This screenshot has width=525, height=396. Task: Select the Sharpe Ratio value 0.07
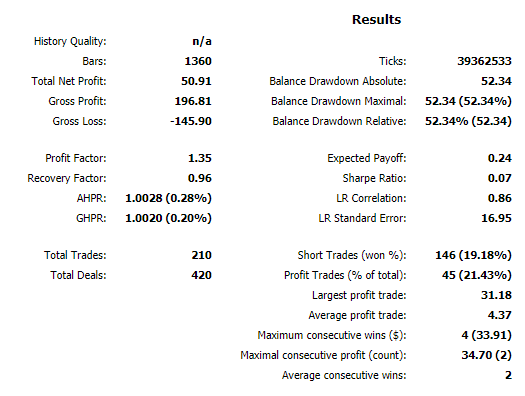click(500, 178)
